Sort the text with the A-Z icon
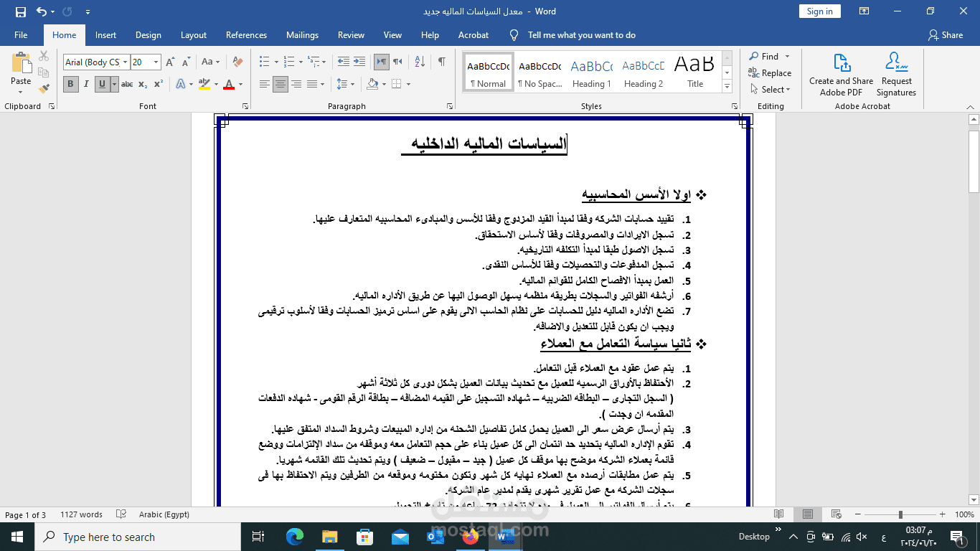 [421, 62]
